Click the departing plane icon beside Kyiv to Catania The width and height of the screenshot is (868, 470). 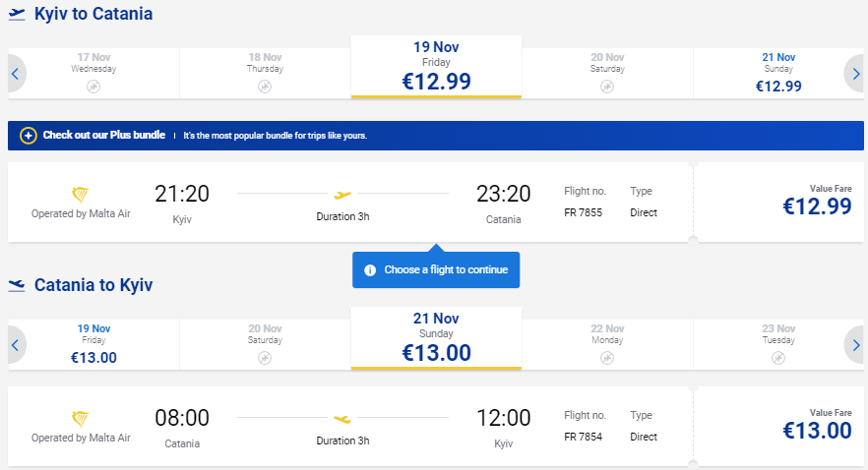coord(17,14)
